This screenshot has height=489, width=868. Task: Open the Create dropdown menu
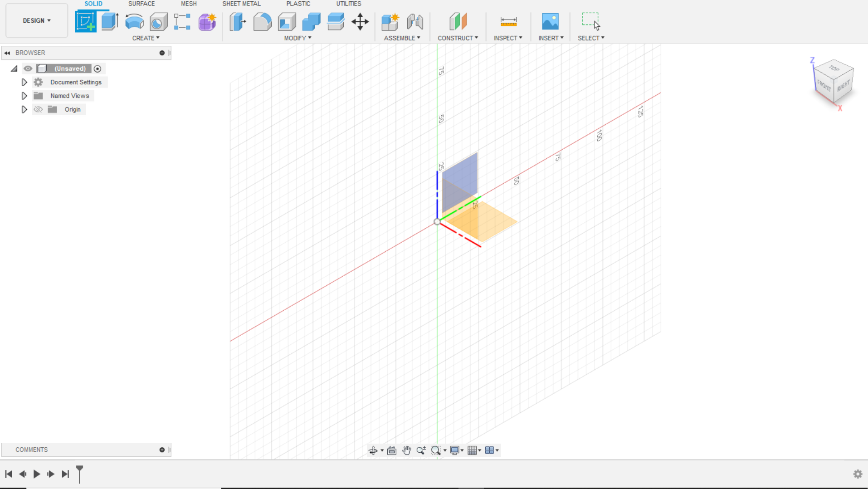pos(146,38)
